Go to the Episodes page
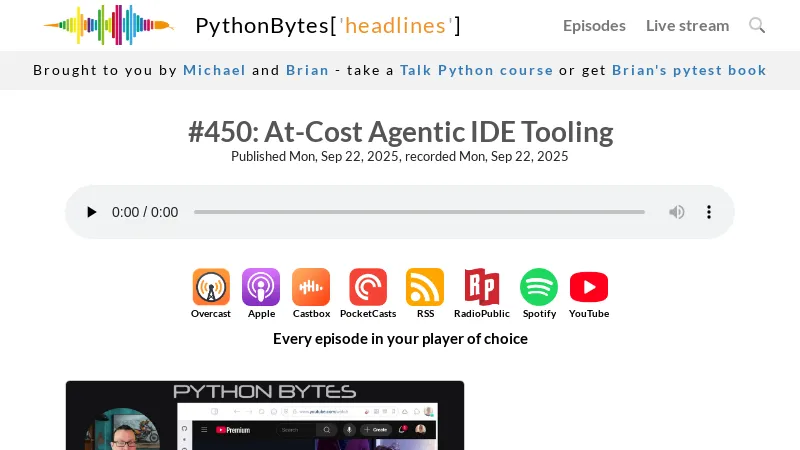Viewport: 800px width, 450px height. 594,25
